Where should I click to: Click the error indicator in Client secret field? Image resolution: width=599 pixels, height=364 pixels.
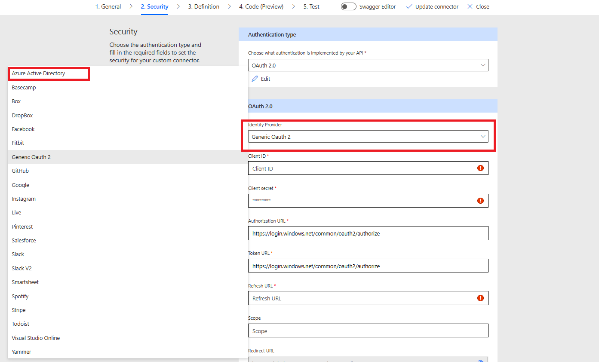[x=480, y=200]
